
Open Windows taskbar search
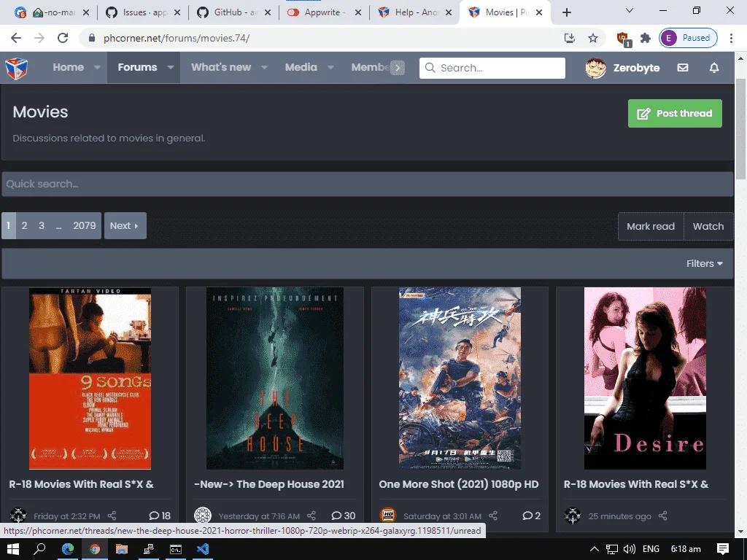coord(39,549)
